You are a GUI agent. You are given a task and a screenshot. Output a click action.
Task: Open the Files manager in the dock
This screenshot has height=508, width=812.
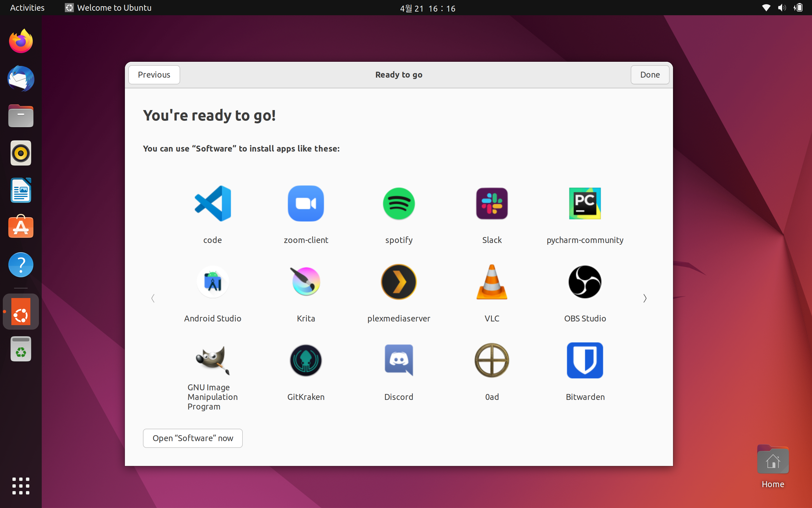click(21, 116)
